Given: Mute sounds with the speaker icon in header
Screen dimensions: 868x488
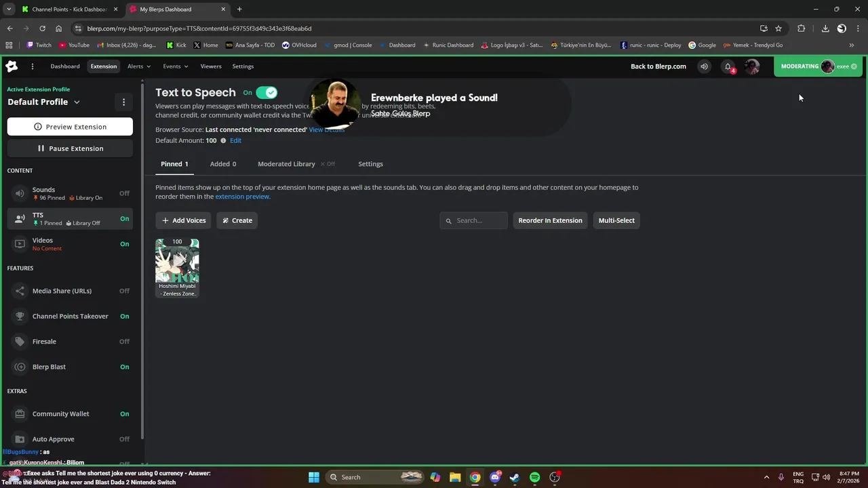Looking at the screenshot, I should point(704,66).
